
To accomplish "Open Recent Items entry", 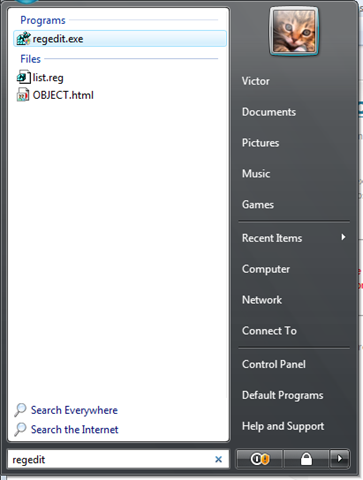I will click(272, 238).
